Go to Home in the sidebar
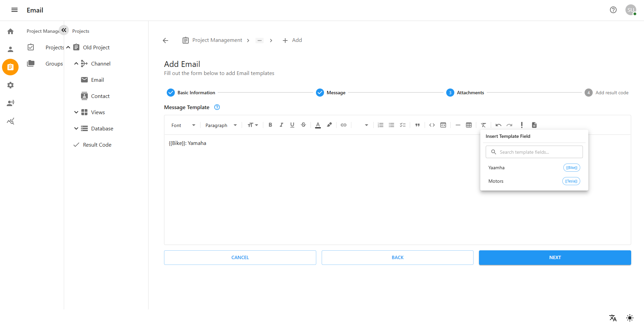This screenshot has height=325, width=644. point(10,31)
